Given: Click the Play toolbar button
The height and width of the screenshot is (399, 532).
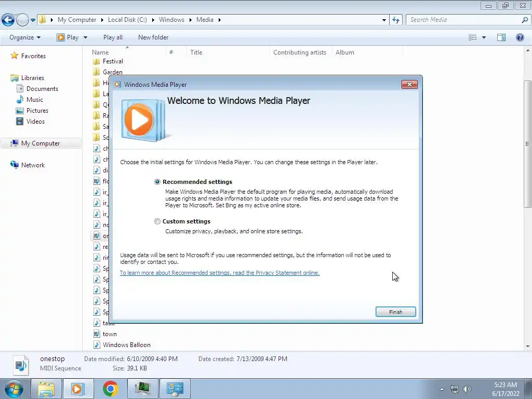Looking at the screenshot, I should [x=68, y=37].
